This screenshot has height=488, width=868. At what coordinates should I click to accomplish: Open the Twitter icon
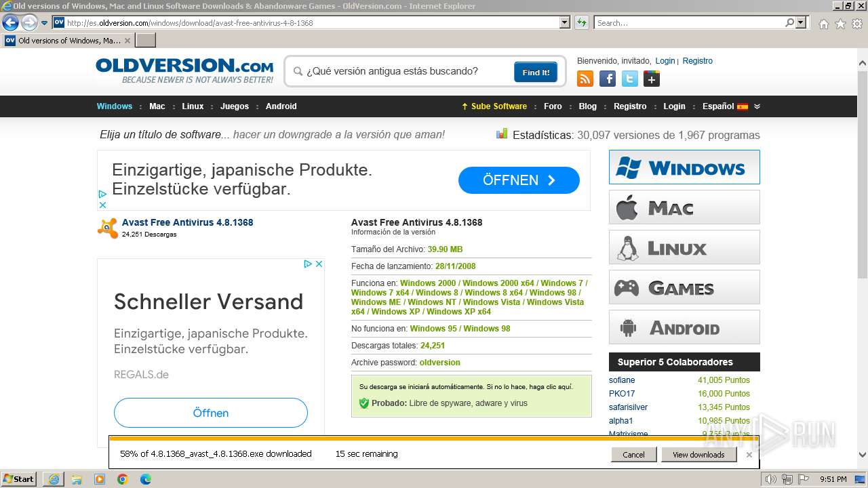(630, 79)
